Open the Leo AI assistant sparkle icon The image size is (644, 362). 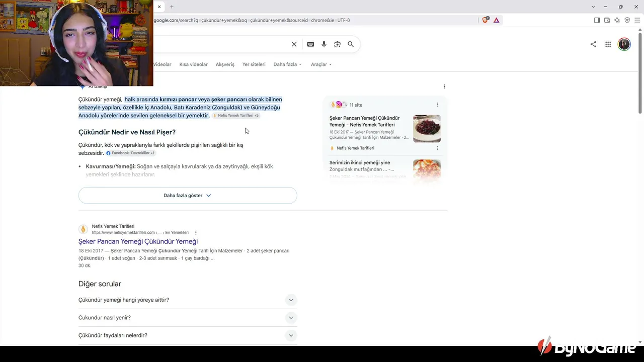[x=617, y=20]
